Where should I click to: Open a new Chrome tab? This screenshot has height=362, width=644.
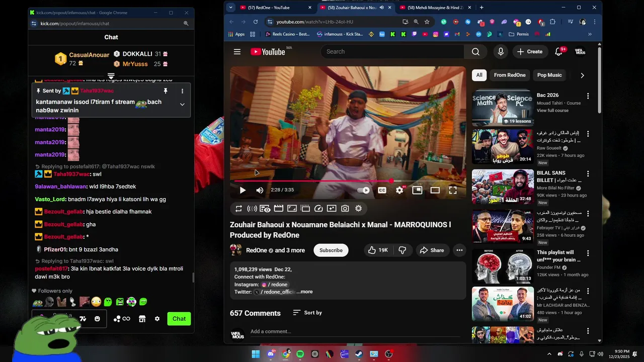(x=481, y=8)
